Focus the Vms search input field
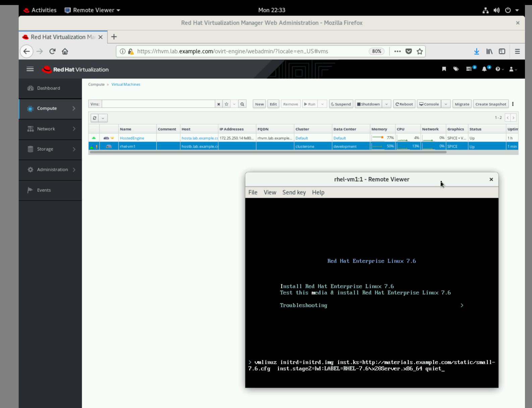Image resolution: width=532 pixels, height=408 pixels. pos(158,104)
